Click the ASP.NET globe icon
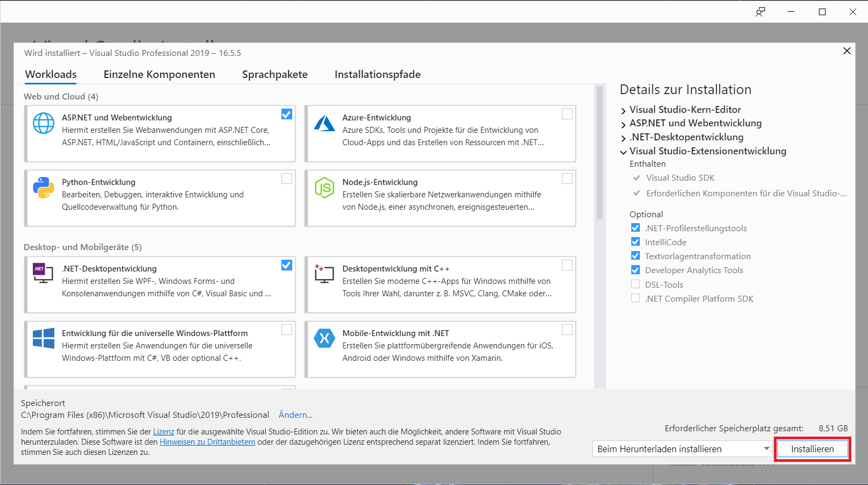 (44, 123)
